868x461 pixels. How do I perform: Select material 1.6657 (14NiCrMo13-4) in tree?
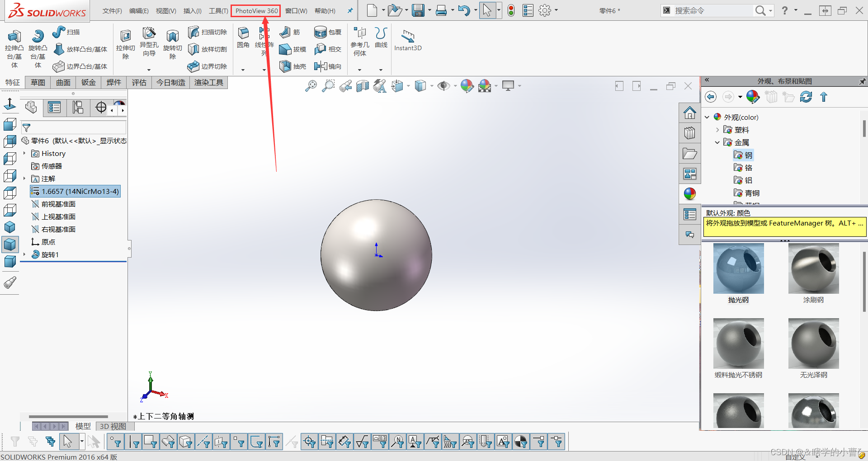pos(75,192)
